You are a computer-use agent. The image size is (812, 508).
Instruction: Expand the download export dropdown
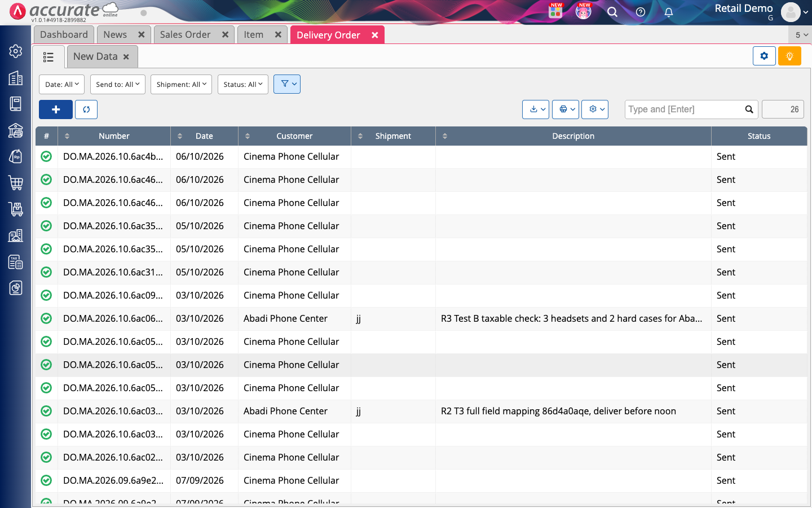coord(536,110)
